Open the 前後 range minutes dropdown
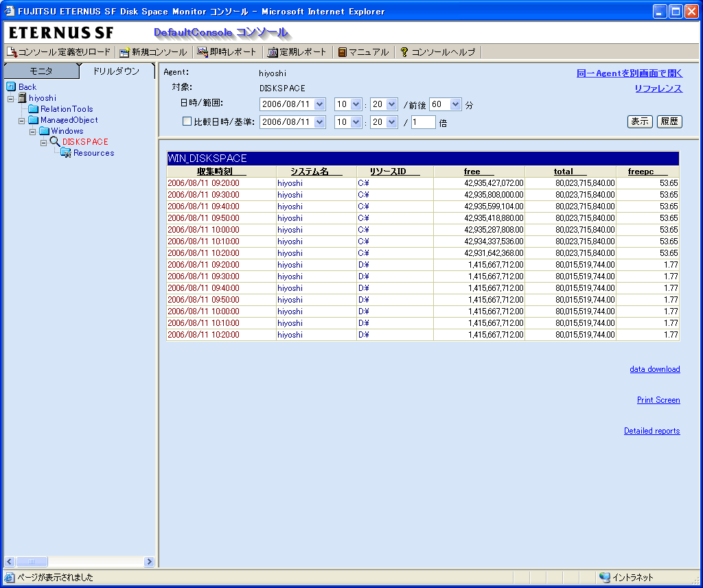 [456, 104]
